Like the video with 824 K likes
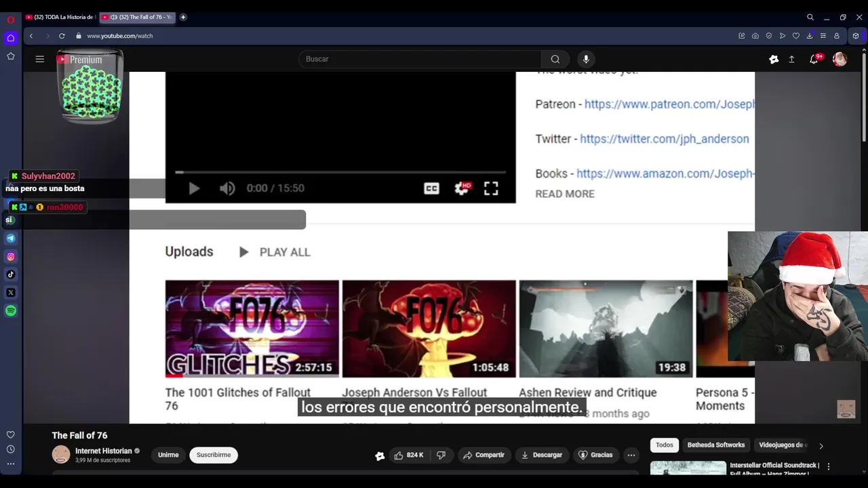Viewport: 868px width, 488px height. (408, 455)
